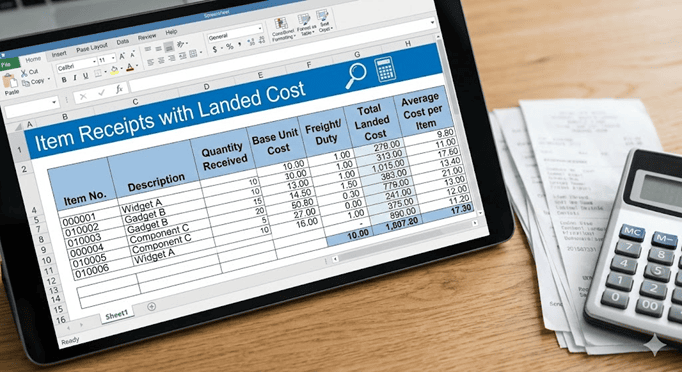Click the vertical scrollbar up arrow

coord(438,37)
